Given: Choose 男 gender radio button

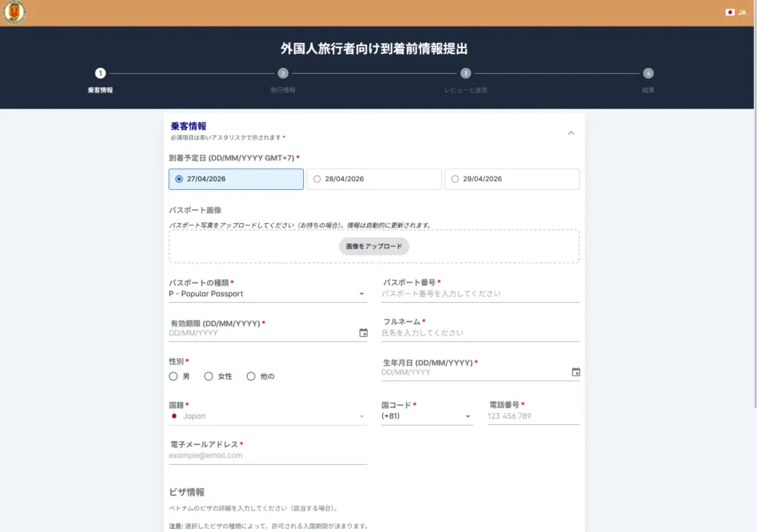Looking at the screenshot, I should pyautogui.click(x=173, y=376).
